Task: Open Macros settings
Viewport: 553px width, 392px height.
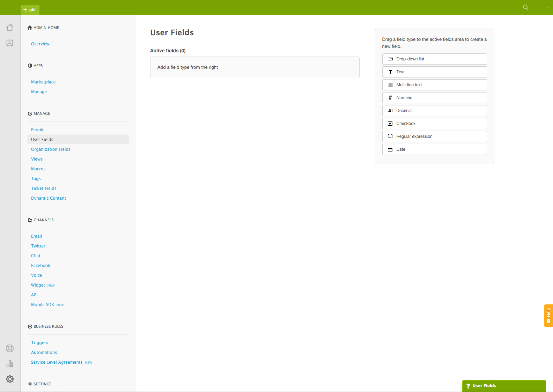Action: point(38,169)
